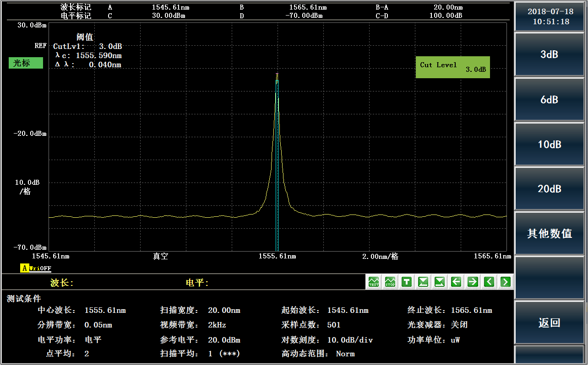Move marker right with the arrow icon
The image size is (588, 365).
point(472,282)
